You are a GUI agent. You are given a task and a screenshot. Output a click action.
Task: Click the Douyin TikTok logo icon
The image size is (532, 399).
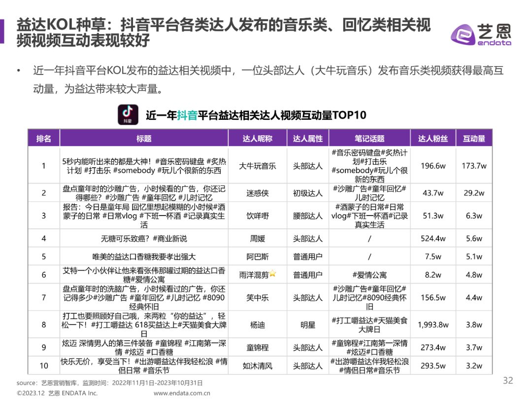click(x=128, y=114)
